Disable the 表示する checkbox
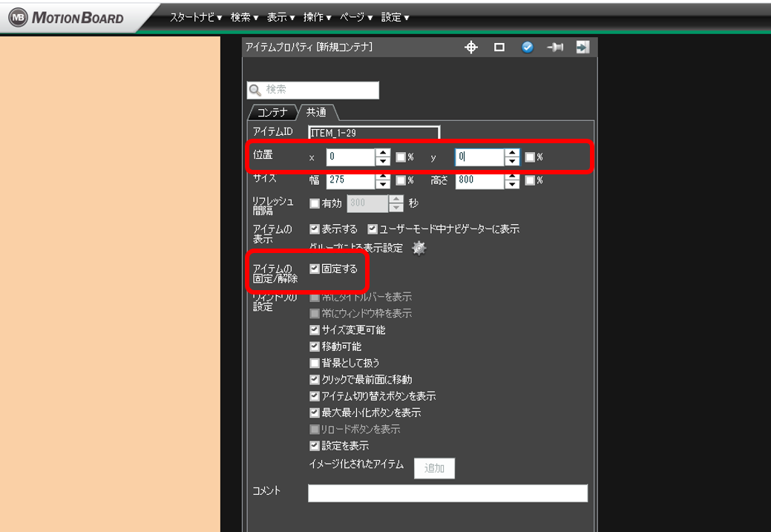The height and width of the screenshot is (532, 771). [314, 229]
